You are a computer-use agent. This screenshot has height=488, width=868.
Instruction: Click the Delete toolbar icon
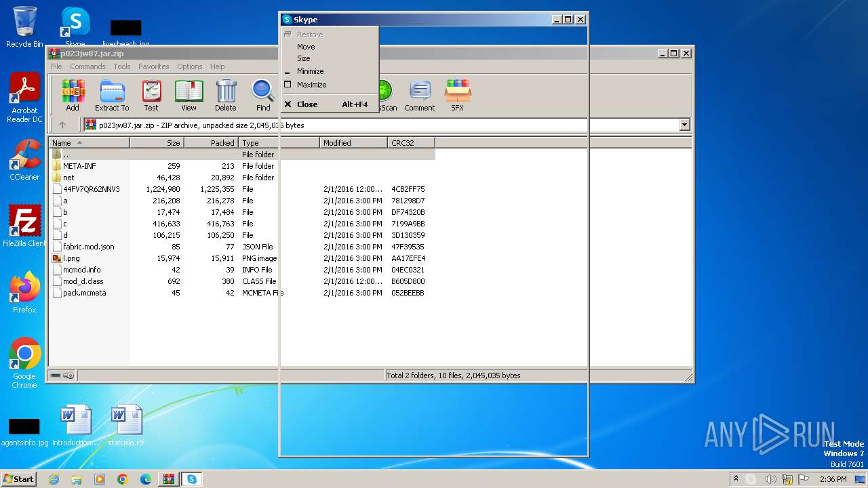coord(226,95)
